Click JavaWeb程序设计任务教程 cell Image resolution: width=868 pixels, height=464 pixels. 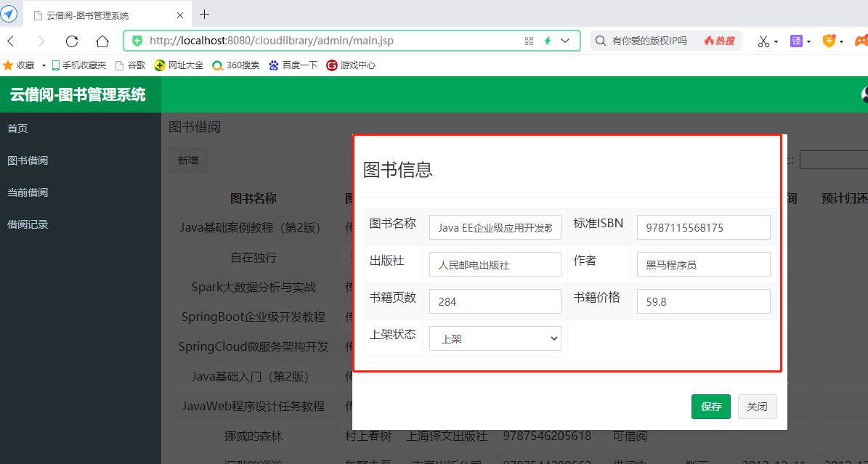(253, 407)
